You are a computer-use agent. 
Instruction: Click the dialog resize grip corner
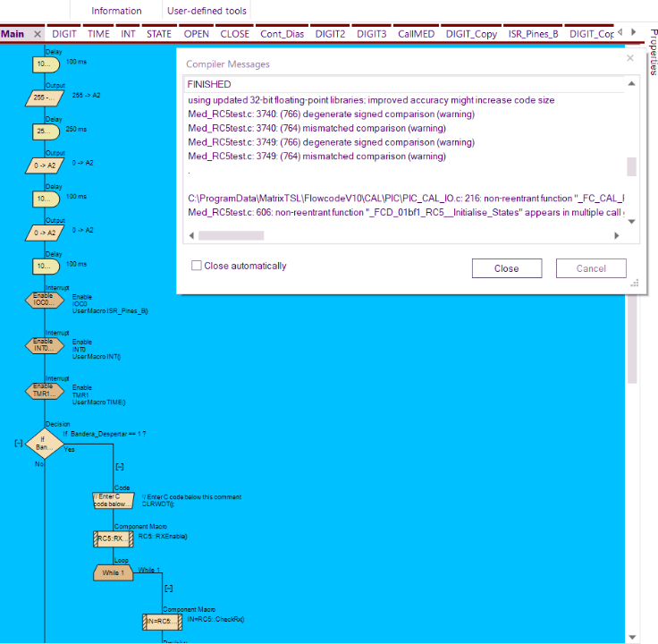click(x=635, y=283)
